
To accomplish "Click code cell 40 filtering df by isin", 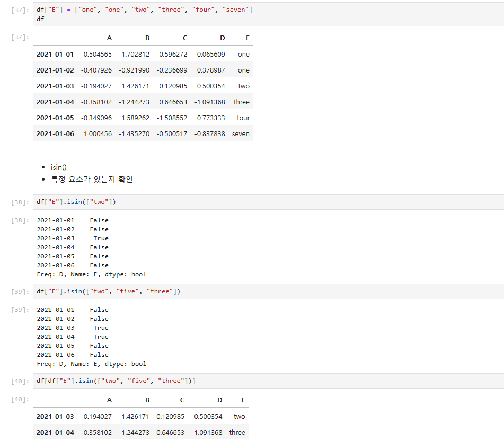I will 268,381.
